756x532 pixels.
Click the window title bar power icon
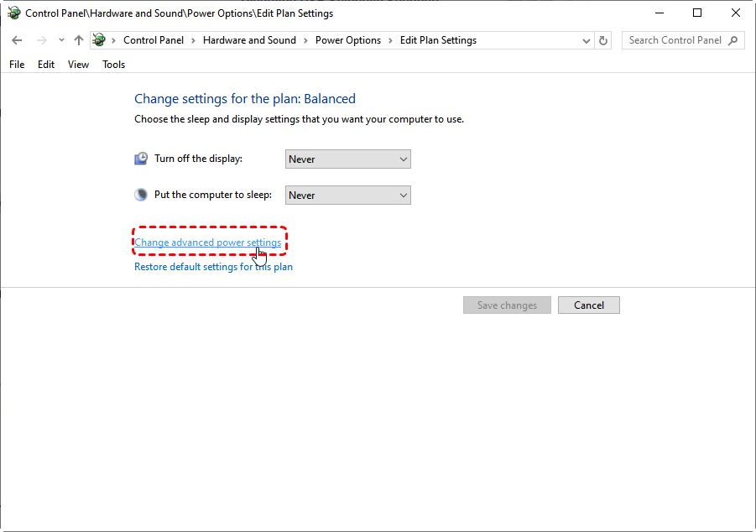click(x=14, y=13)
